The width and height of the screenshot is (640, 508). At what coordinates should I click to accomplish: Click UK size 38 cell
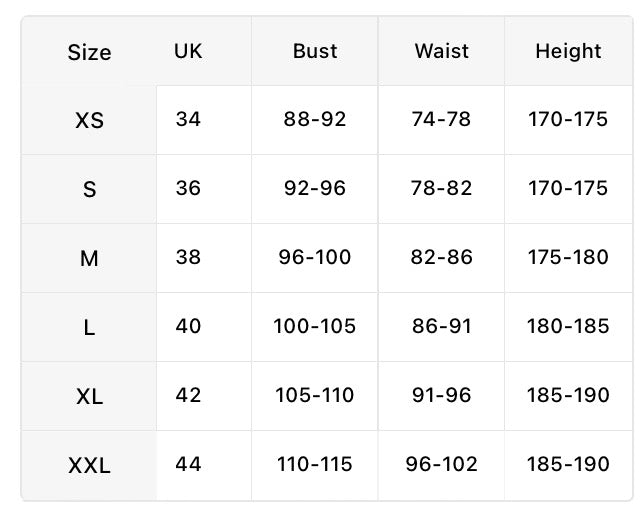point(188,257)
